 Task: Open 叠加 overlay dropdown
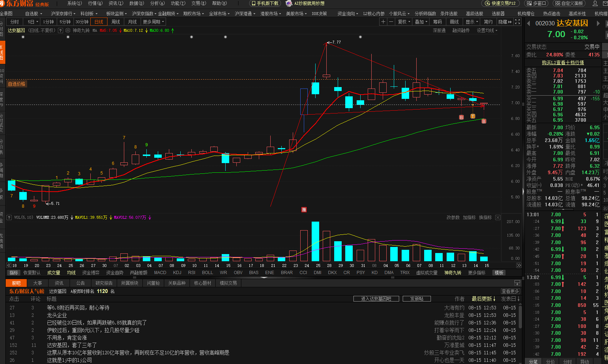(x=421, y=22)
